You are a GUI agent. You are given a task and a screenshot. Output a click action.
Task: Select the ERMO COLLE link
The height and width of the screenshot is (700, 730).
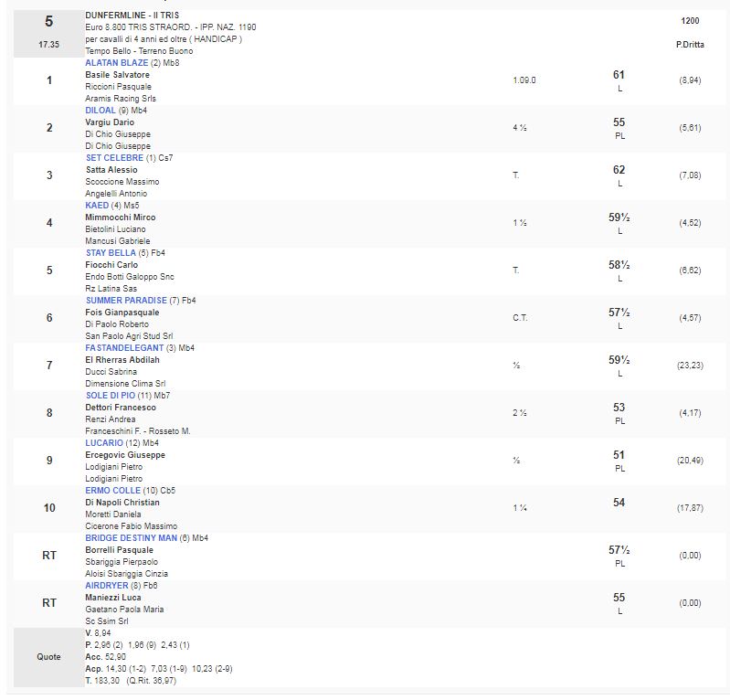click(x=111, y=491)
